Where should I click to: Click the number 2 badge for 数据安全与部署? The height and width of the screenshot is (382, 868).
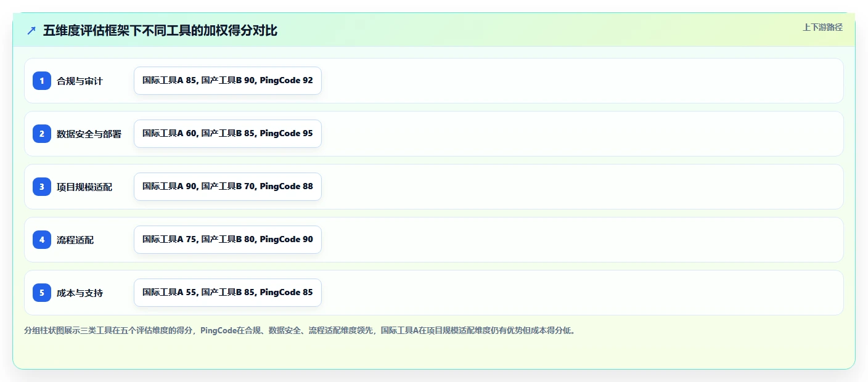pyautogui.click(x=42, y=134)
